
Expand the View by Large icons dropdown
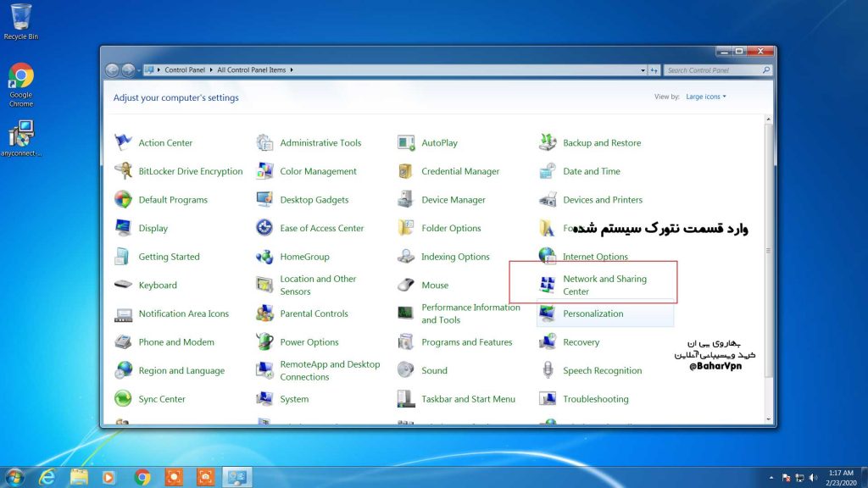tap(706, 97)
